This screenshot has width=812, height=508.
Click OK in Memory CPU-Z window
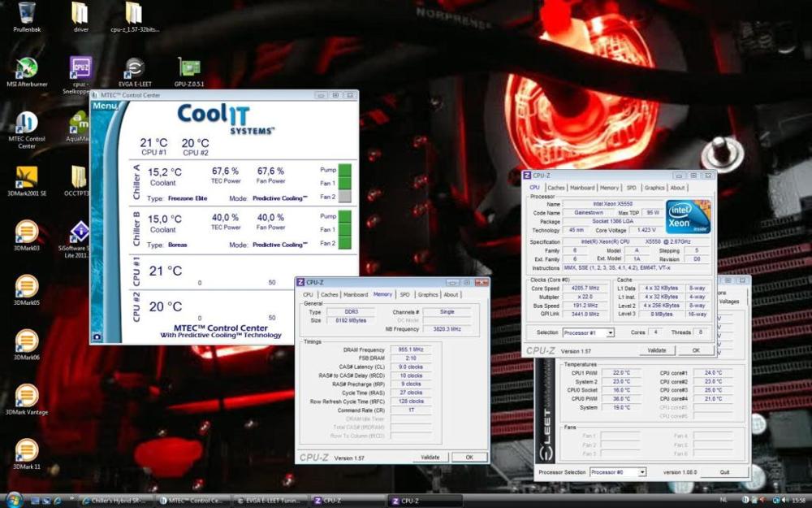[469, 457]
